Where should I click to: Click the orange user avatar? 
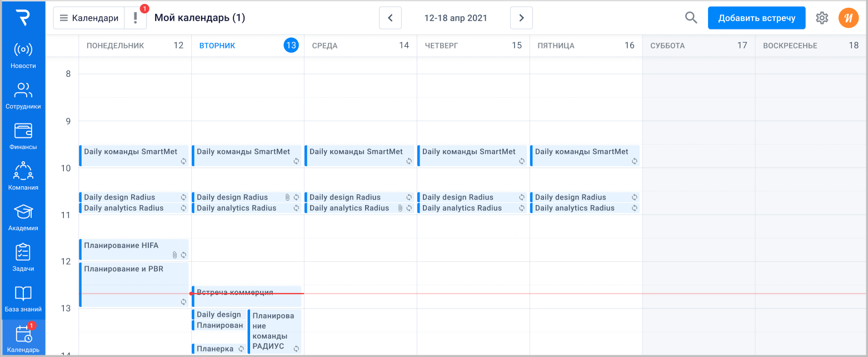point(848,18)
